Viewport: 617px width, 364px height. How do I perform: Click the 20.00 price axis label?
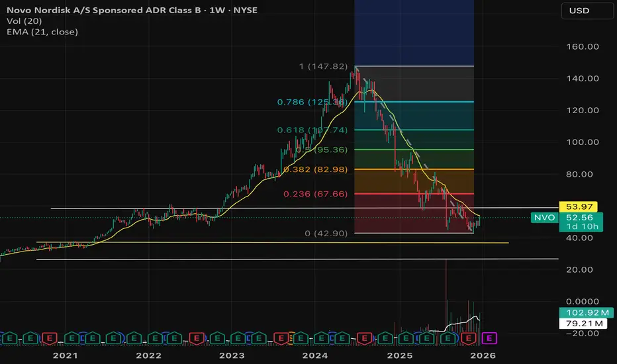pyautogui.click(x=579, y=270)
